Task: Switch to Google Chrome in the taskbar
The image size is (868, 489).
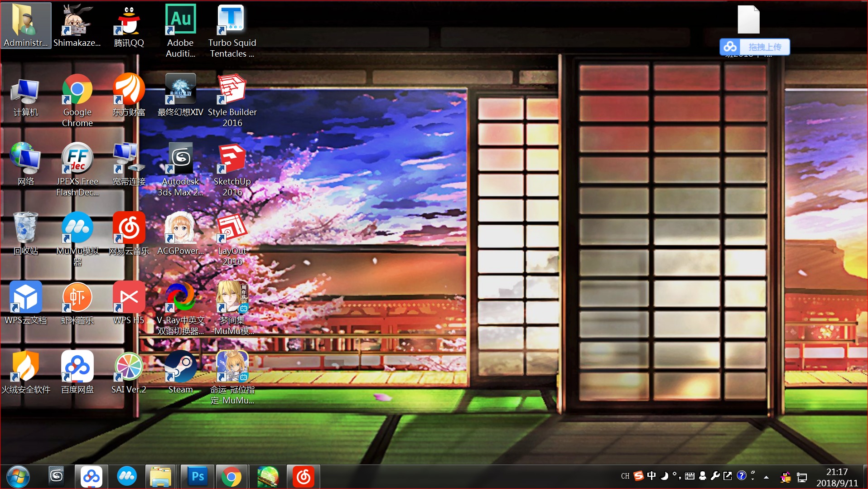Action: tap(231, 477)
